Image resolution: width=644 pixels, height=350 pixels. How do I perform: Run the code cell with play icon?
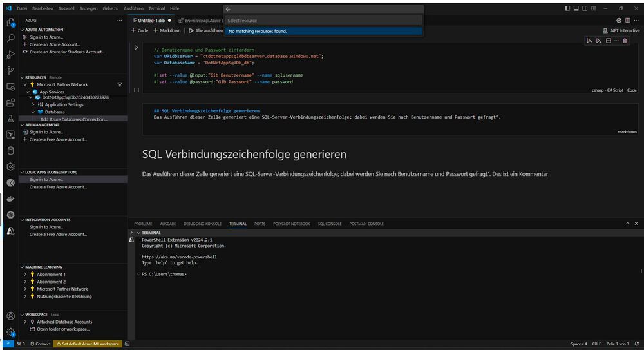(x=137, y=48)
